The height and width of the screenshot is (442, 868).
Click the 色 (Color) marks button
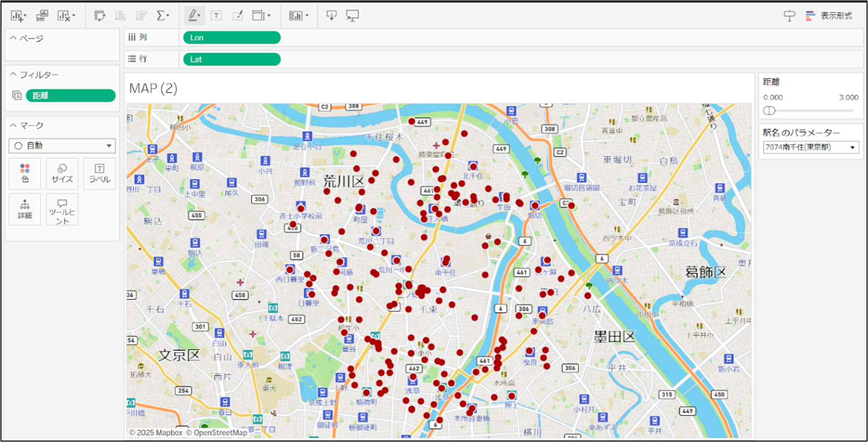coord(25,173)
